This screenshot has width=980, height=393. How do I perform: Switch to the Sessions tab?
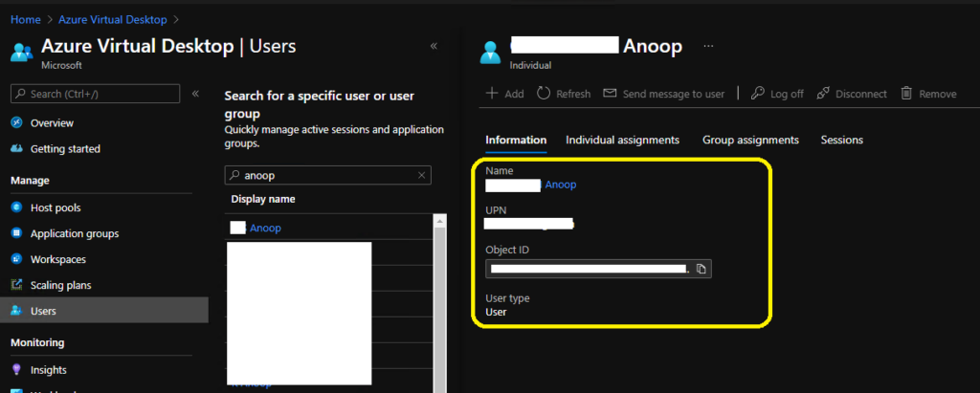tap(842, 140)
